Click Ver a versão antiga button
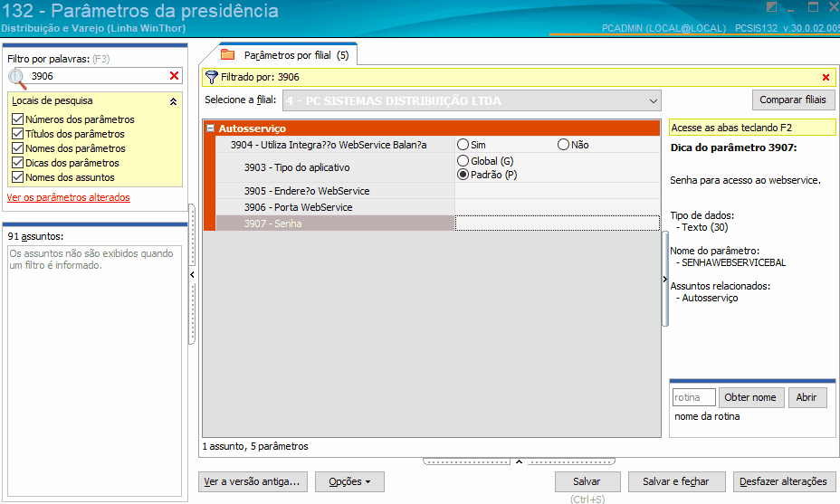 253,481
